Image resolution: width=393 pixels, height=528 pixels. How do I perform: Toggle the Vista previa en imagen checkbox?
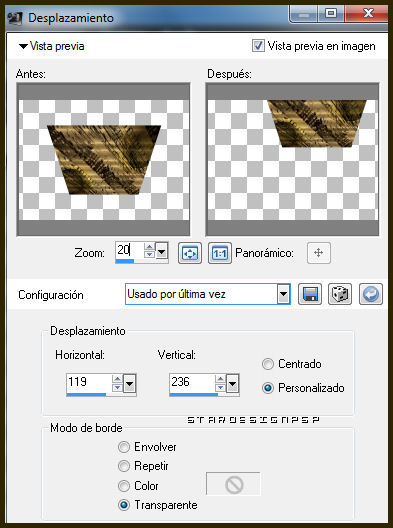[258, 45]
